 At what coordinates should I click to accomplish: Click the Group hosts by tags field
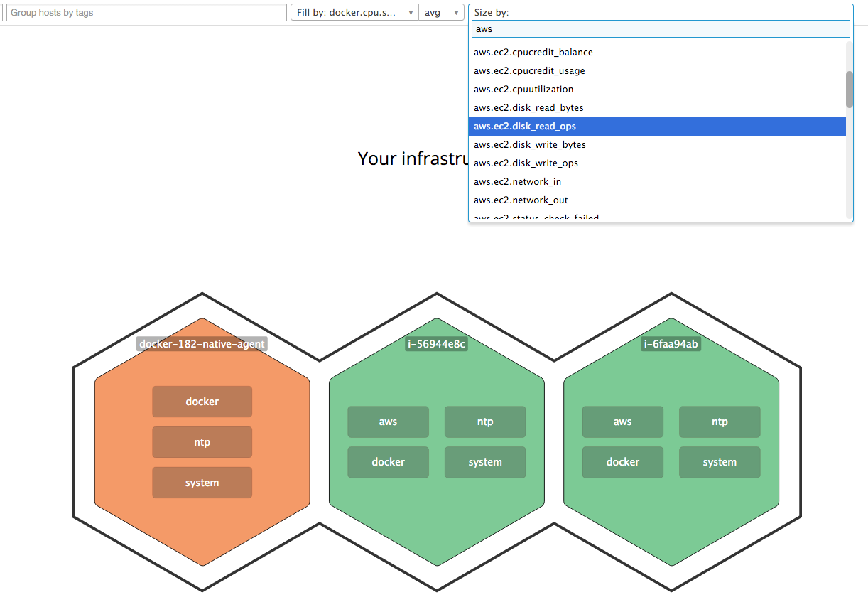[x=146, y=13]
